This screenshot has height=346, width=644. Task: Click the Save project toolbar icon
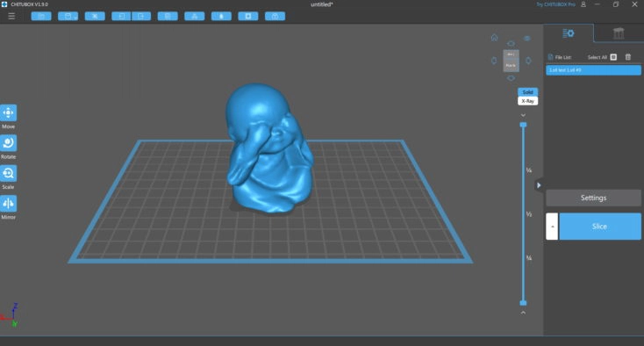point(68,16)
